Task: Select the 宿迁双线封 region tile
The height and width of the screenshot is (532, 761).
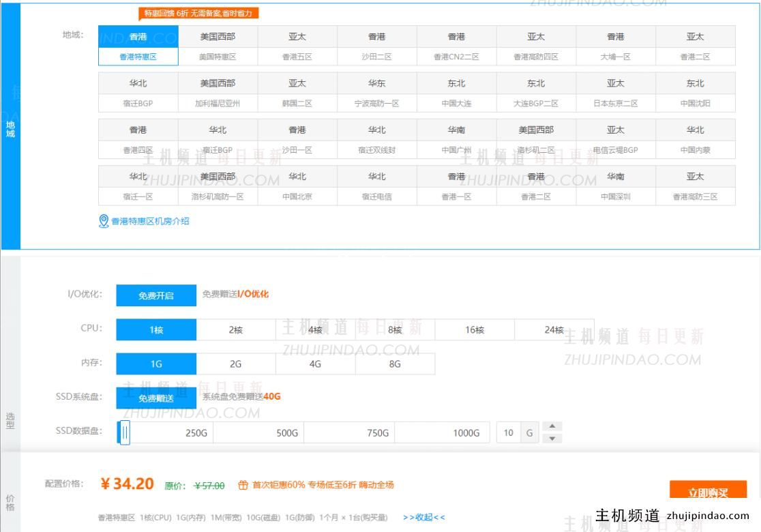Action: coord(377,139)
